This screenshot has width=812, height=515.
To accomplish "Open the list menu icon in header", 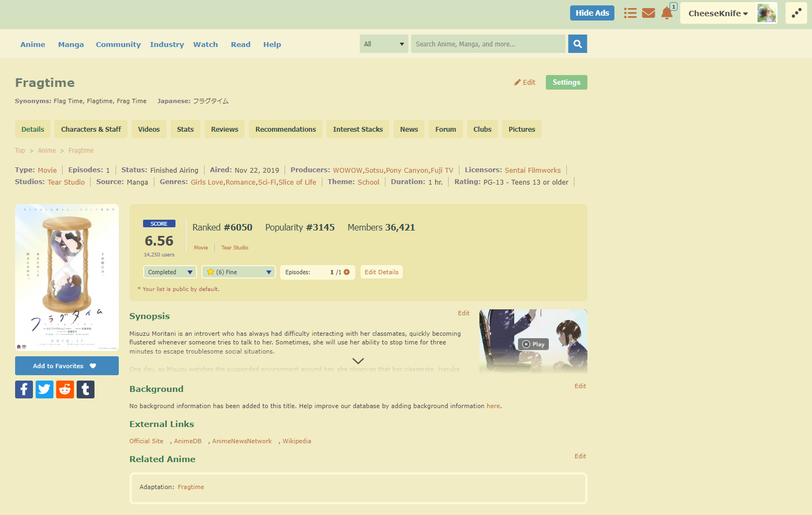I will click(630, 13).
